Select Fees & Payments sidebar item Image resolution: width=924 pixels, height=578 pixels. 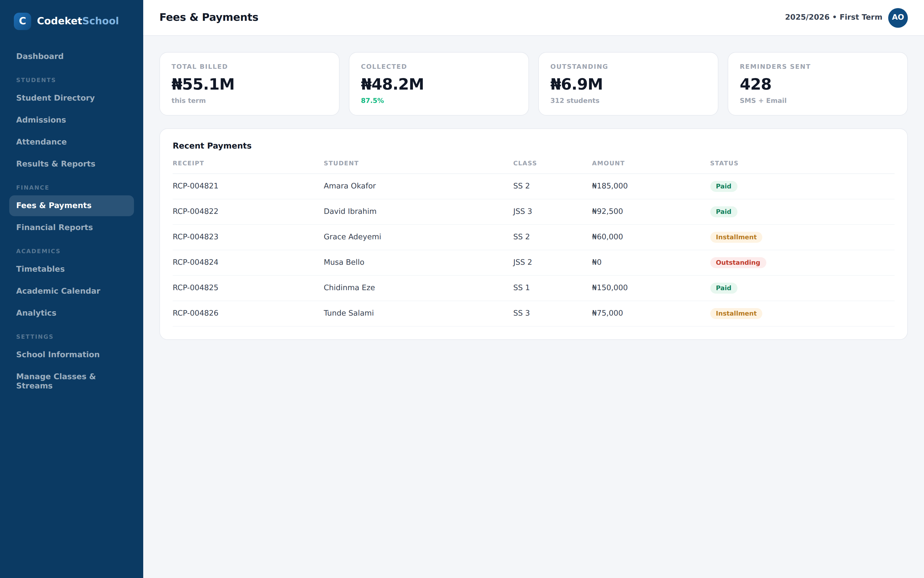click(x=71, y=206)
